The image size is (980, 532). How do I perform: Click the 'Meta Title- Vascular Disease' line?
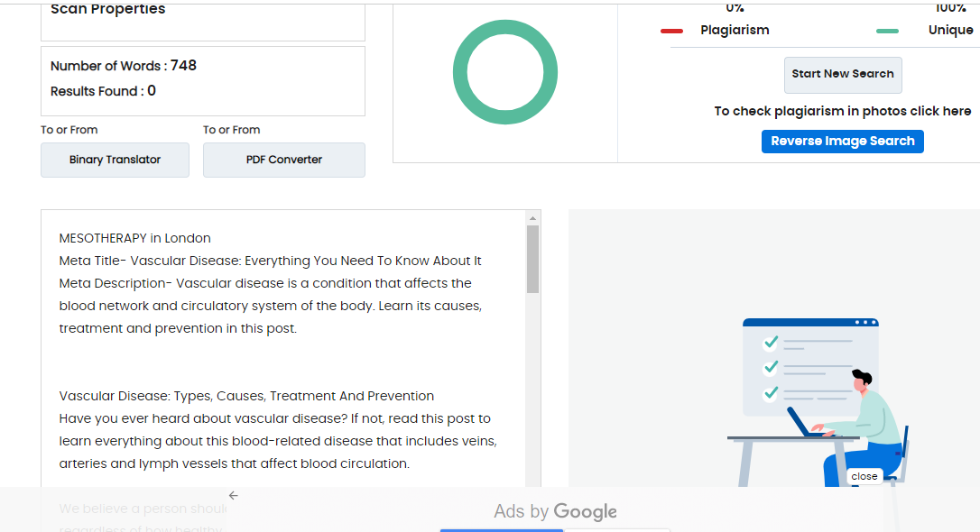(270, 261)
